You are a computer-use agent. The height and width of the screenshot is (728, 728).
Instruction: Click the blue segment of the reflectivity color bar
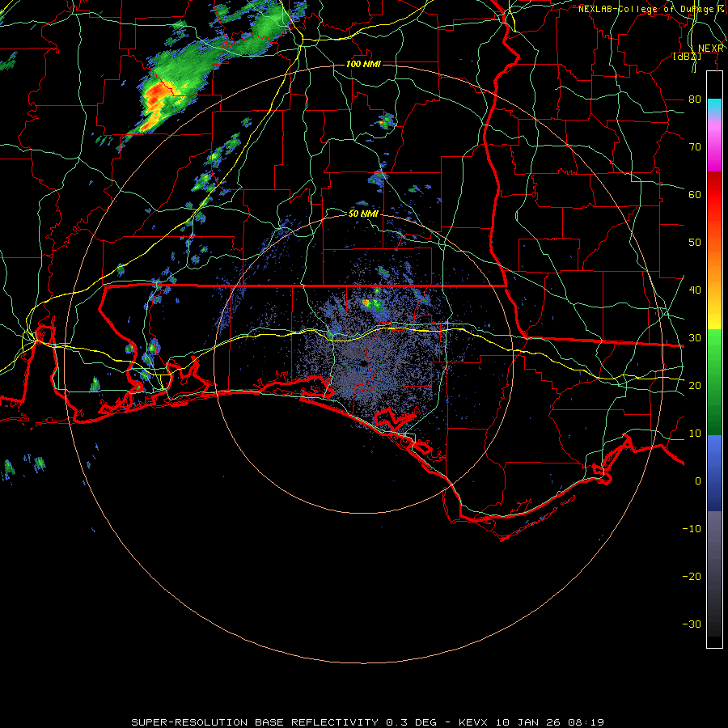714,472
